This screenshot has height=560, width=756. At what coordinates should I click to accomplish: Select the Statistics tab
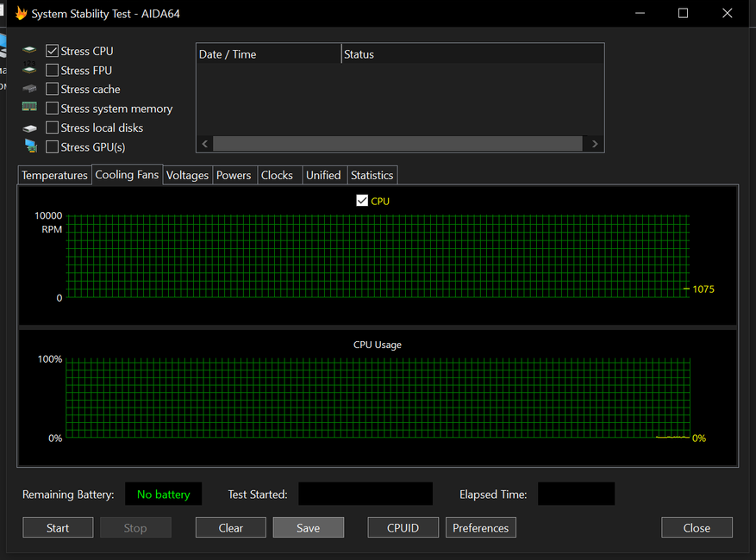click(372, 175)
